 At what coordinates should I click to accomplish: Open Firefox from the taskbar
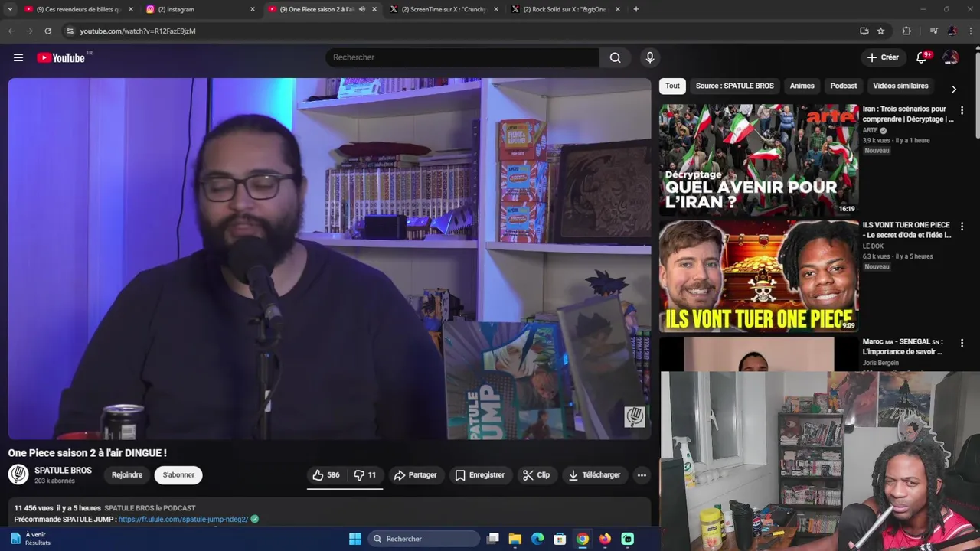click(x=605, y=539)
